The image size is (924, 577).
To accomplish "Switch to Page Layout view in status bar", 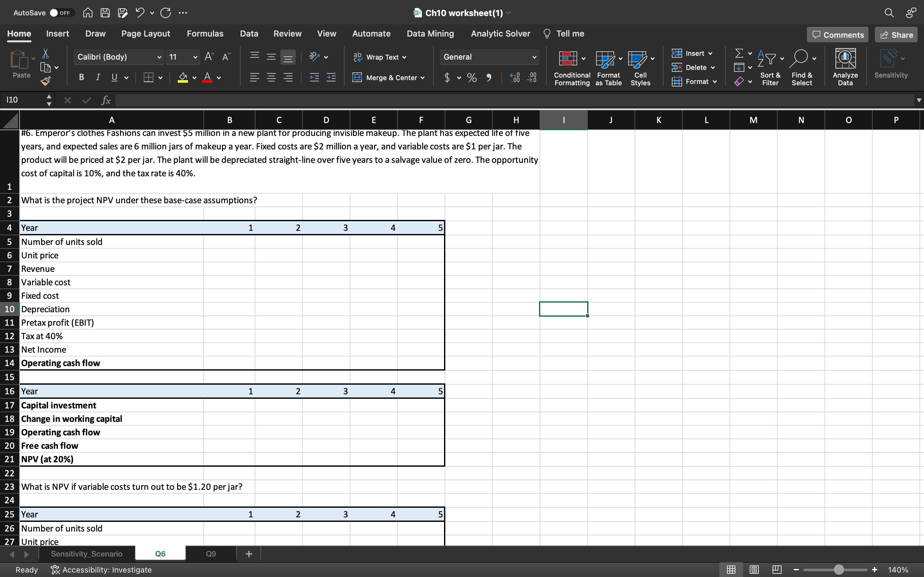I will point(754,570).
